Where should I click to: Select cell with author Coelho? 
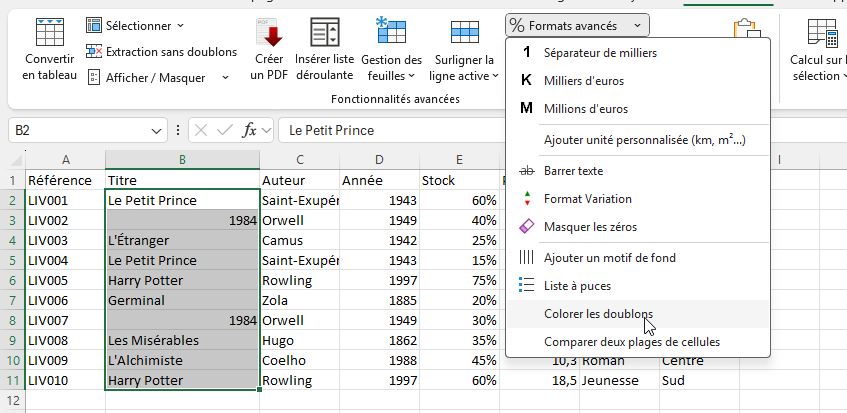pyautogui.click(x=299, y=361)
